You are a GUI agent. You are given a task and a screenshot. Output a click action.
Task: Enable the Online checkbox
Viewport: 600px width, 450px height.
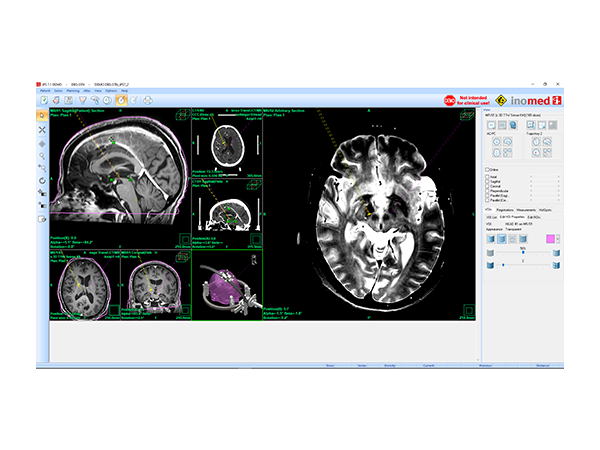(487, 170)
